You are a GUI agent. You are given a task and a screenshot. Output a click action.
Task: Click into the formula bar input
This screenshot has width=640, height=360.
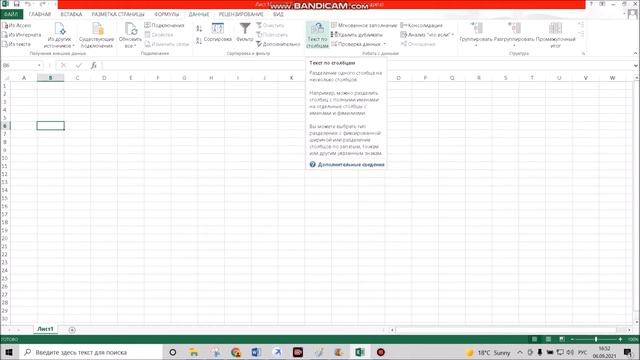pyautogui.click(x=367, y=65)
